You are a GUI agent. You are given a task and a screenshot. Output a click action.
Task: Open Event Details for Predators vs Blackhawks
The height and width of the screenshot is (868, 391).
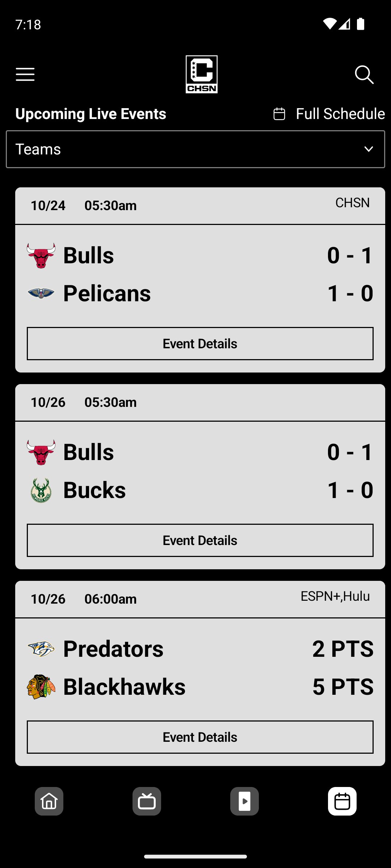(x=200, y=737)
